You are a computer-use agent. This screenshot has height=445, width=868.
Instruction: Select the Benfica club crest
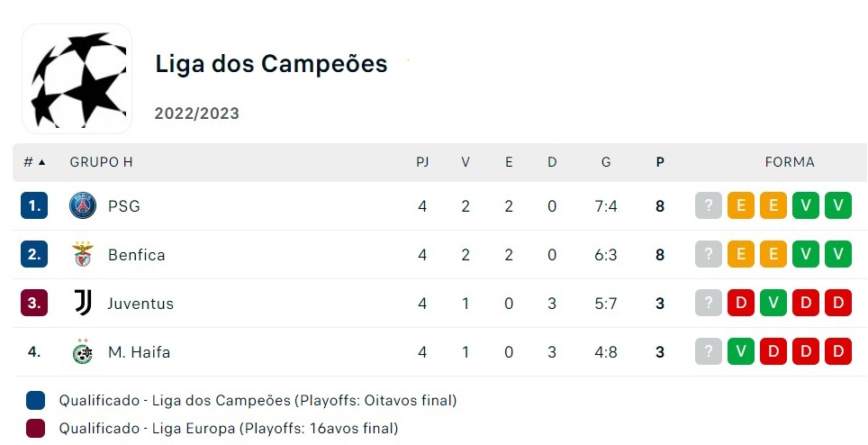(x=83, y=255)
